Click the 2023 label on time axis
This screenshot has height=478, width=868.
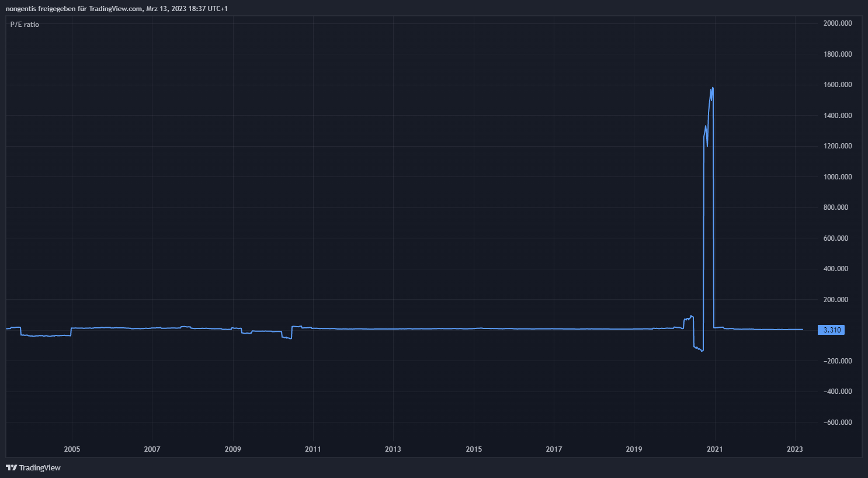(794, 449)
